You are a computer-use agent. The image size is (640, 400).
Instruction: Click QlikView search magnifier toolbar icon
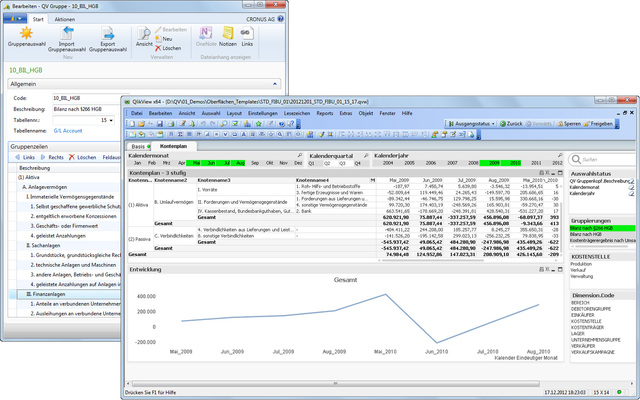(x=224, y=124)
